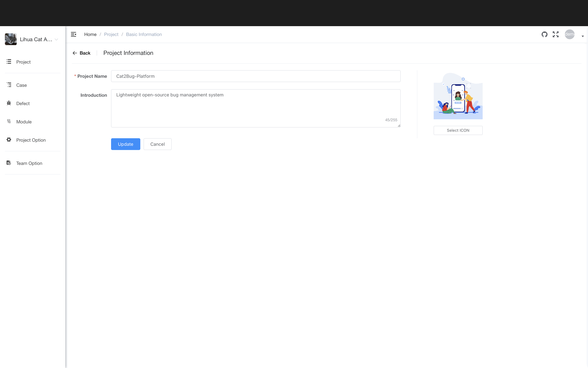Click the Update button
Viewport: 588px width, 368px height.
coord(125,144)
